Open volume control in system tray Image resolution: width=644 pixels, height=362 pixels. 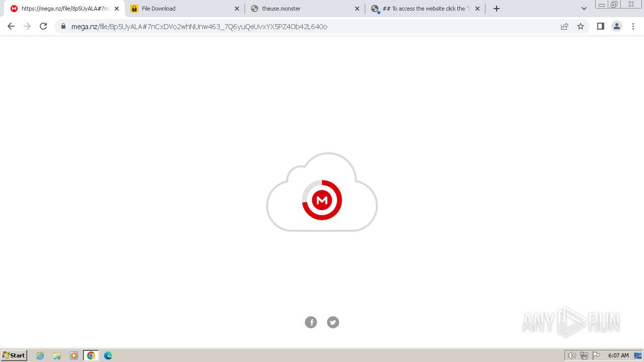[572, 355]
